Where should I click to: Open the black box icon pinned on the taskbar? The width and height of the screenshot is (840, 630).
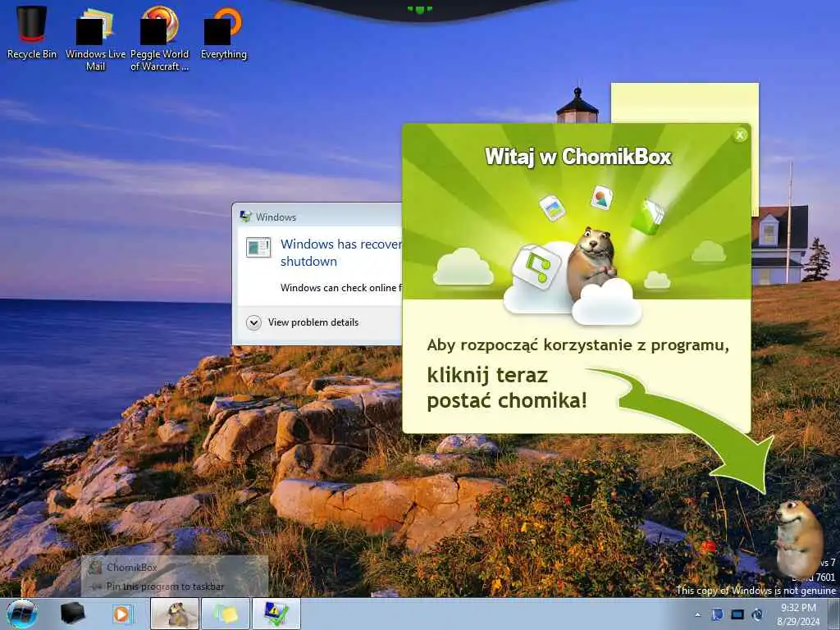(72, 614)
